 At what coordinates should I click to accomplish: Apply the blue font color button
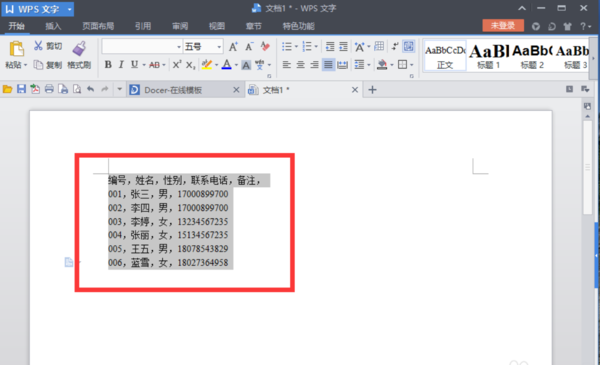point(227,65)
